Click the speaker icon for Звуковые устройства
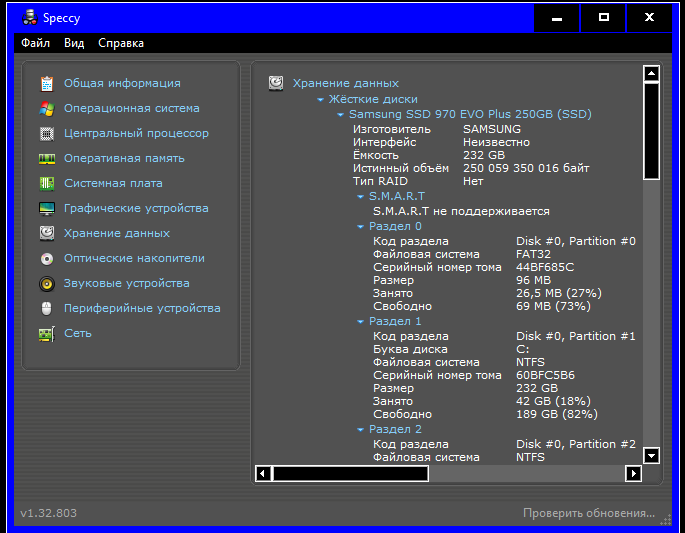Screen dimensions: 685x533 click(47, 284)
